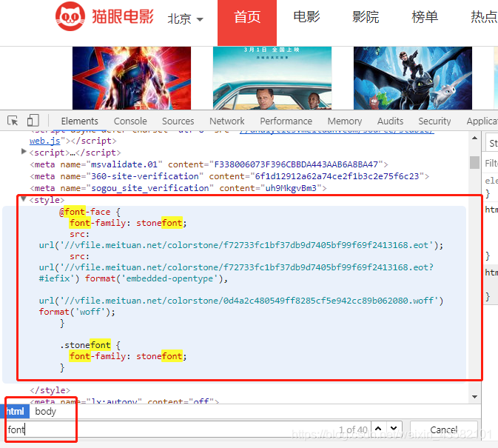Switch to the Security tab

tap(434, 121)
